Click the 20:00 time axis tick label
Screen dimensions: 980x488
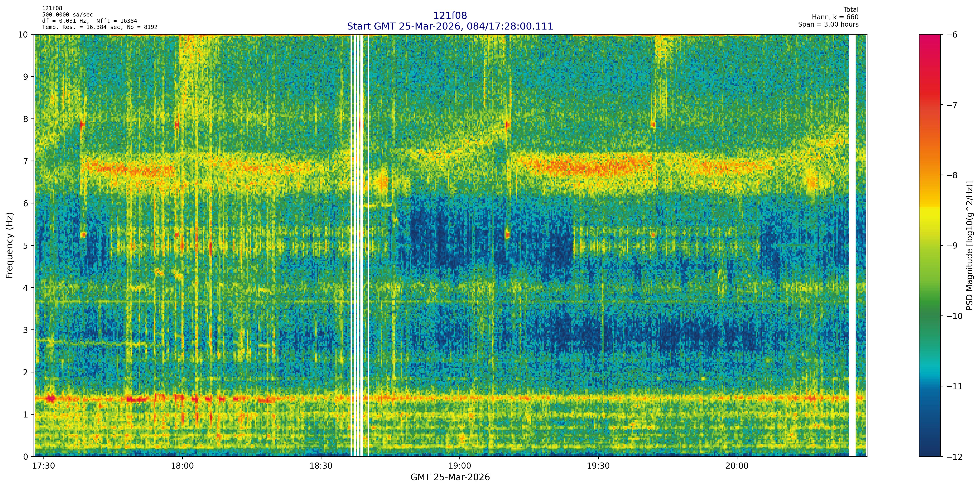coord(737,466)
